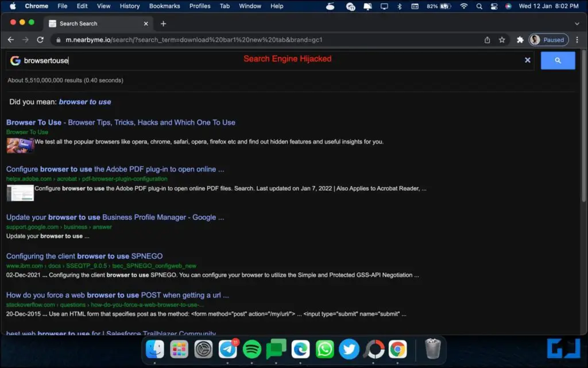Click the battery 82% indicator
The image size is (588, 368).
[x=438, y=6]
